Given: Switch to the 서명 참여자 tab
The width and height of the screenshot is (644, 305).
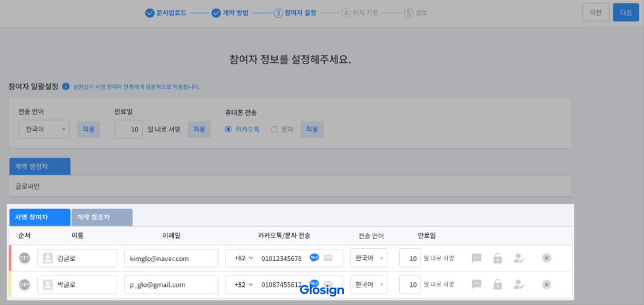Looking at the screenshot, I should (x=40, y=218).
